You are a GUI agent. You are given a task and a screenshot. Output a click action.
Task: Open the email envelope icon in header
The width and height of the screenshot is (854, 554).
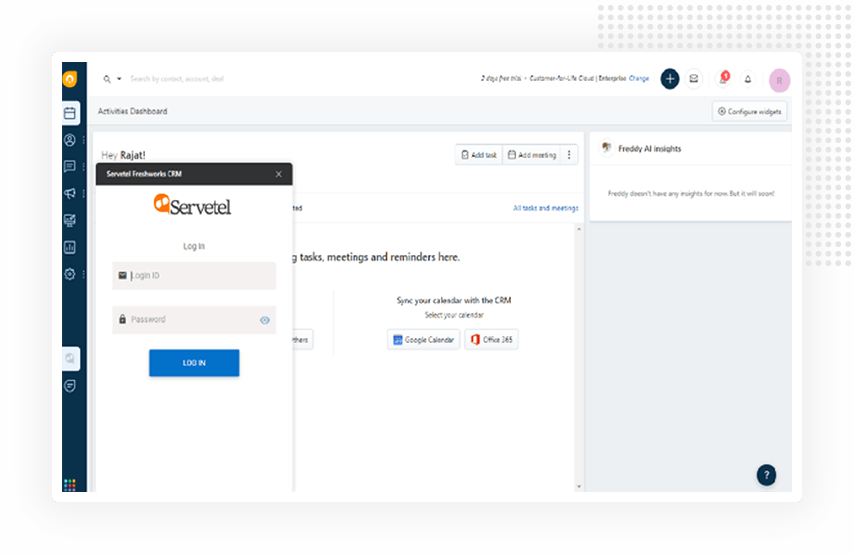(x=694, y=79)
